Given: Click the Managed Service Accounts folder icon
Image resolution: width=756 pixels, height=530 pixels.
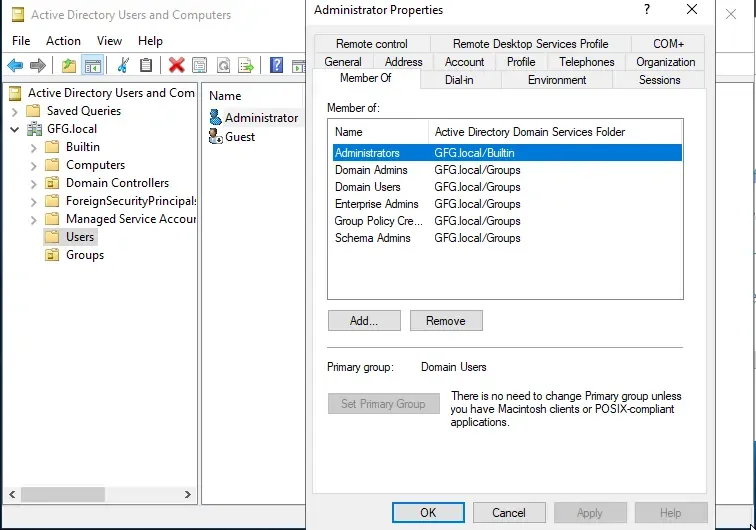Looking at the screenshot, I should click(52, 219).
